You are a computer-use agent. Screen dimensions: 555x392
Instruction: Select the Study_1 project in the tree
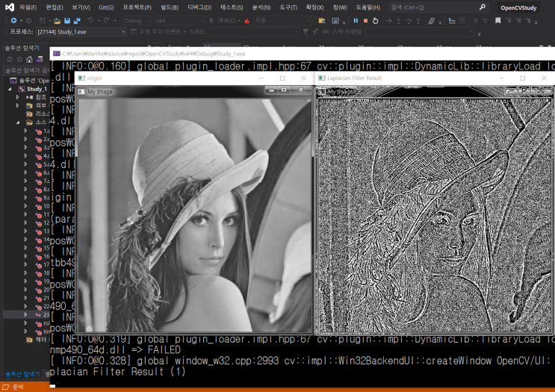pyautogui.click(x=37, y=89)
